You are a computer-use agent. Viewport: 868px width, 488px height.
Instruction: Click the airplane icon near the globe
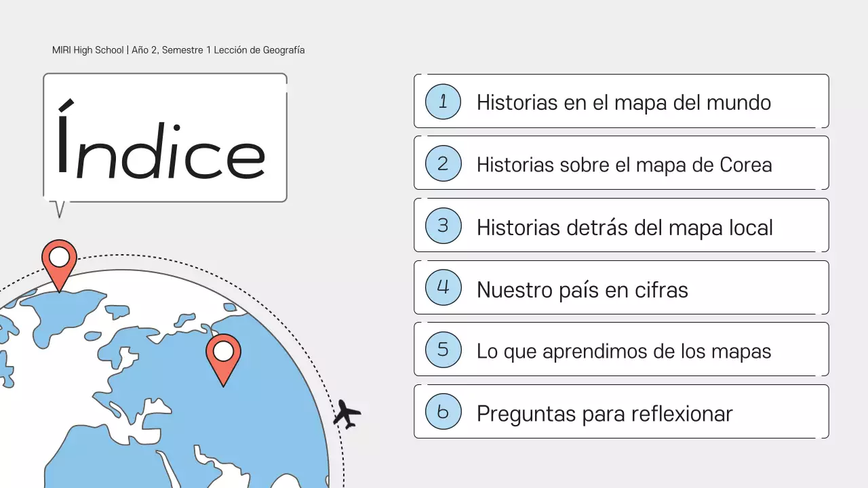[347, 413]
